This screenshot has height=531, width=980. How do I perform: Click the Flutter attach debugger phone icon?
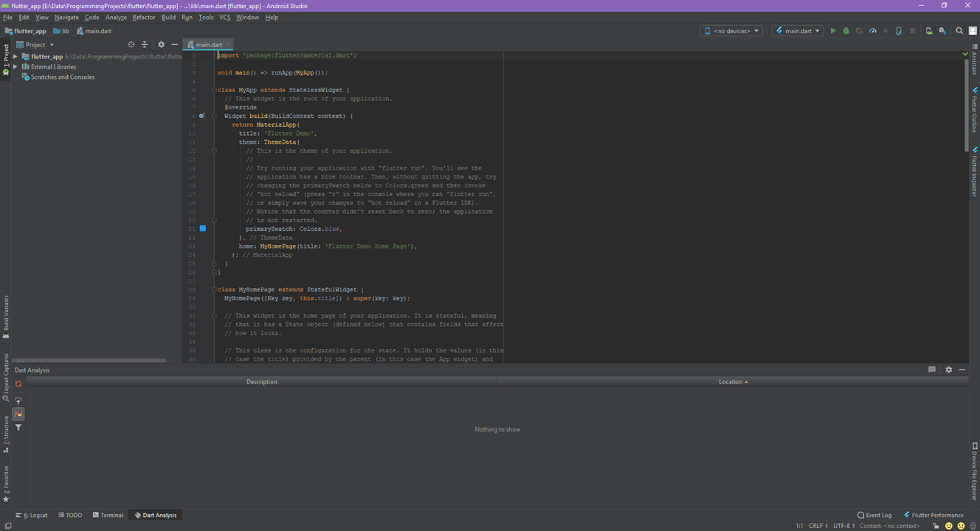click(x=899, y=31)
